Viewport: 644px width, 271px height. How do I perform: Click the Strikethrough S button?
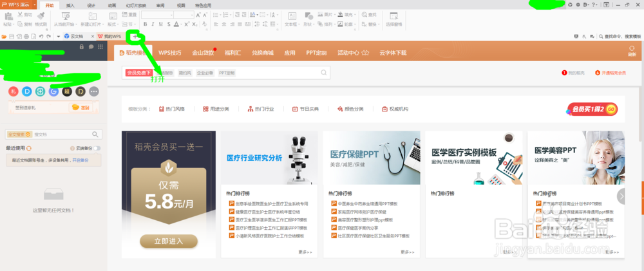pos(167,24)
